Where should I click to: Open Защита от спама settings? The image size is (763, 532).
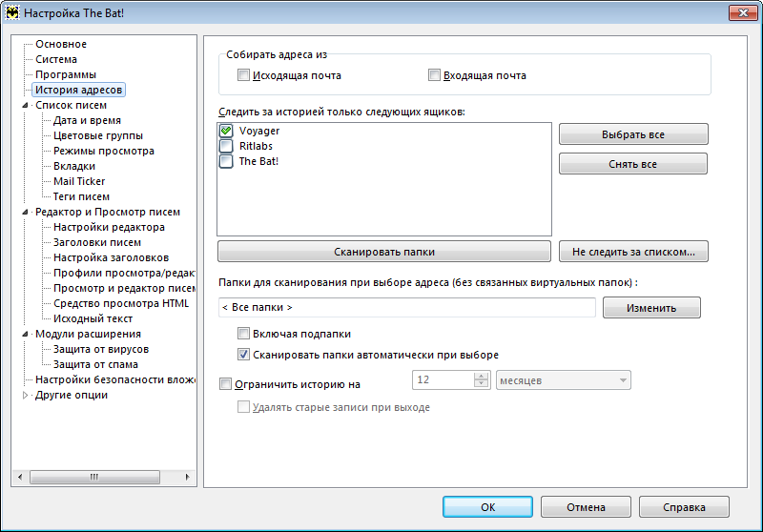pyautogui.click(x=95, y=364)
